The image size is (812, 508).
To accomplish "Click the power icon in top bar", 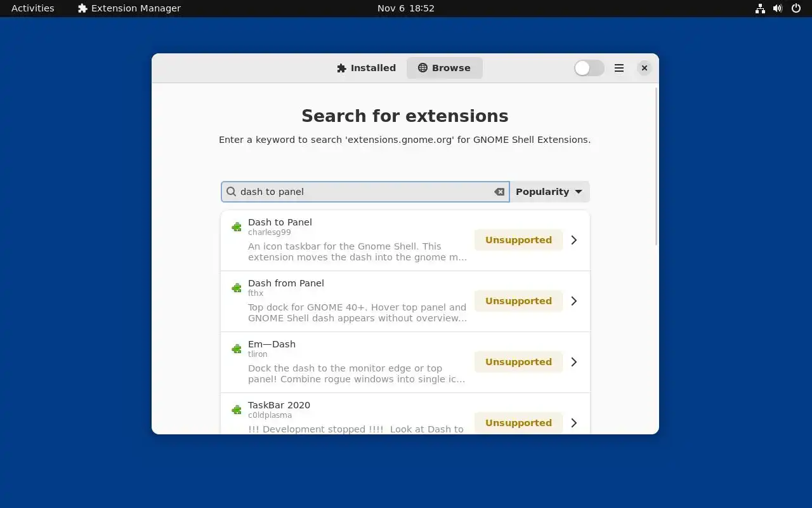I will click(x=796, y=8).
